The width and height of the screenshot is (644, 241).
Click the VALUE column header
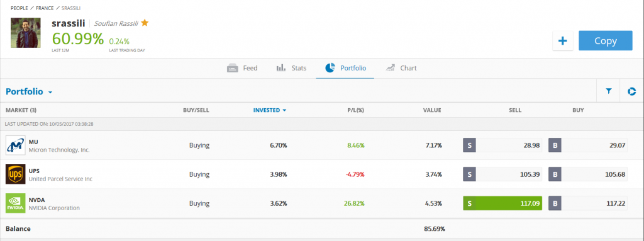point(432,110)
